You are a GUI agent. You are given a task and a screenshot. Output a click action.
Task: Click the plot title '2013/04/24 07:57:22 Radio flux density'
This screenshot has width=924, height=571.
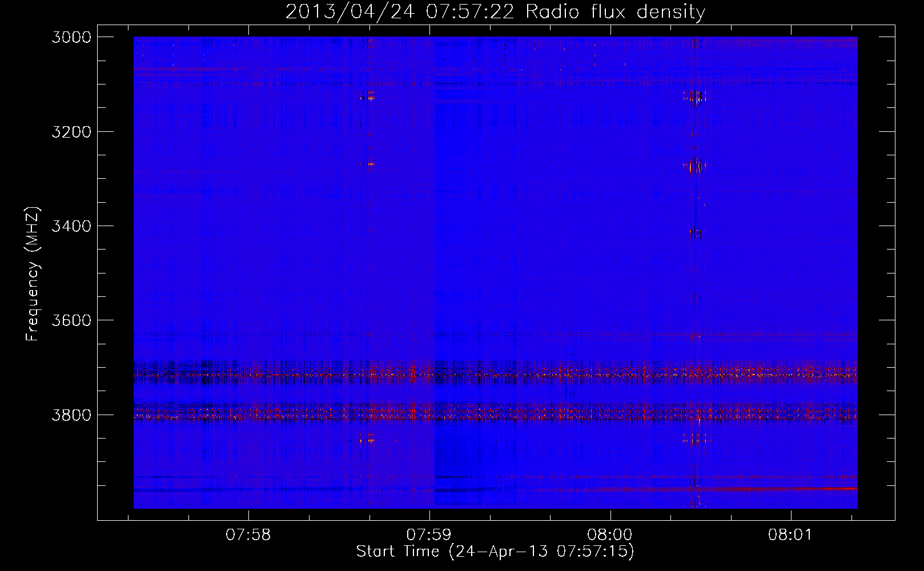(x=495, y=12)
